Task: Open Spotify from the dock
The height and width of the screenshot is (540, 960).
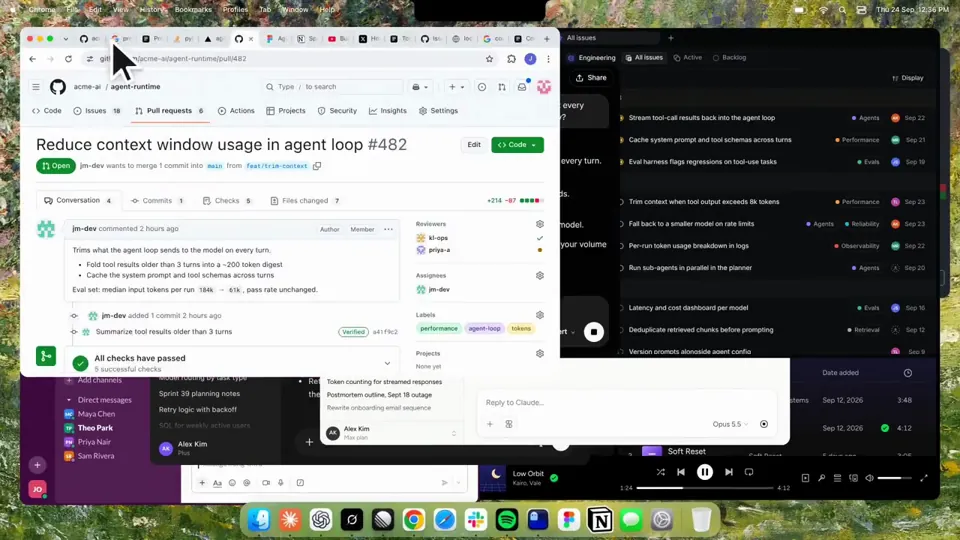Action: 506,520
